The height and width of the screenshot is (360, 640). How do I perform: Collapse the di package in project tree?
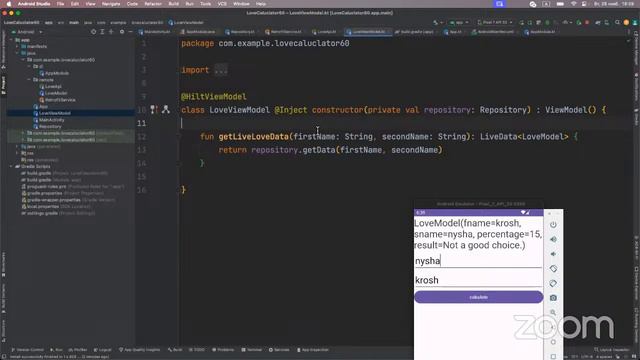[29, 66]
